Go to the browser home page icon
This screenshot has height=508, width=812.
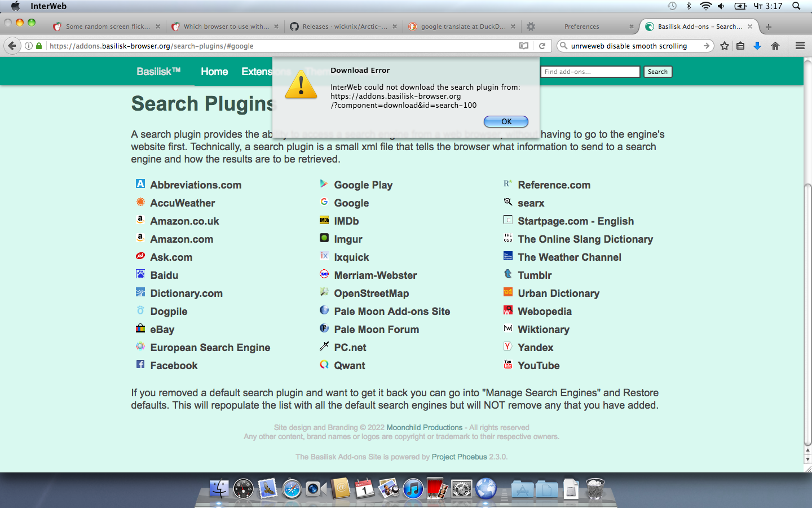click(775, 46)
